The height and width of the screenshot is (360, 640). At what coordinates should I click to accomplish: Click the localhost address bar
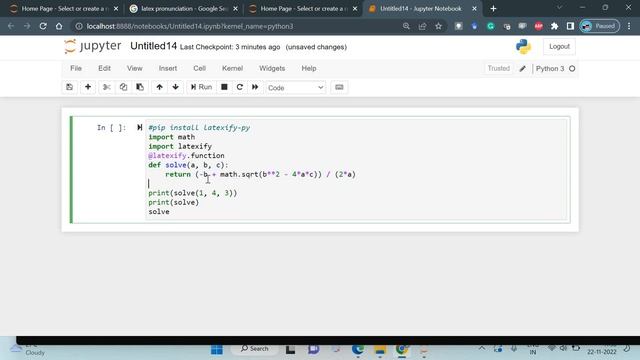pyautogui.click(x=237, y=26)
